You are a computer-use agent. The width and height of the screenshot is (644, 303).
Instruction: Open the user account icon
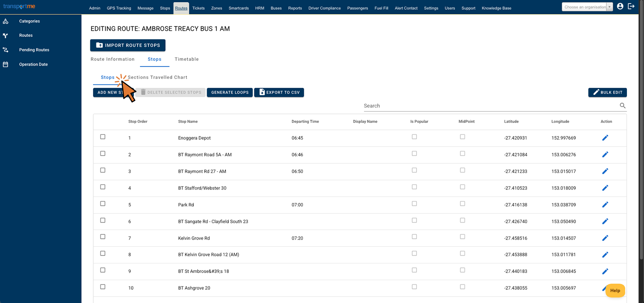tap(620, 6)
